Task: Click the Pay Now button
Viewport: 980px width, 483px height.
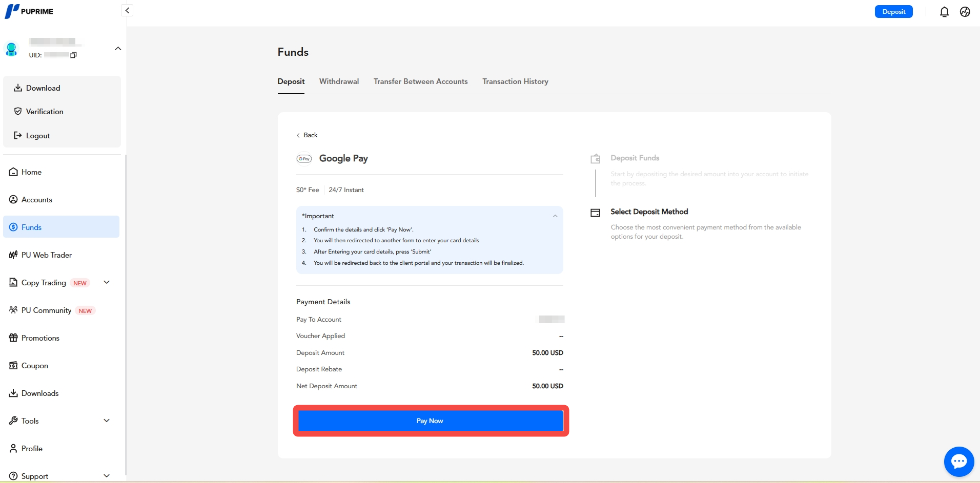Action: pyautogui.click(x=431, y=421)
